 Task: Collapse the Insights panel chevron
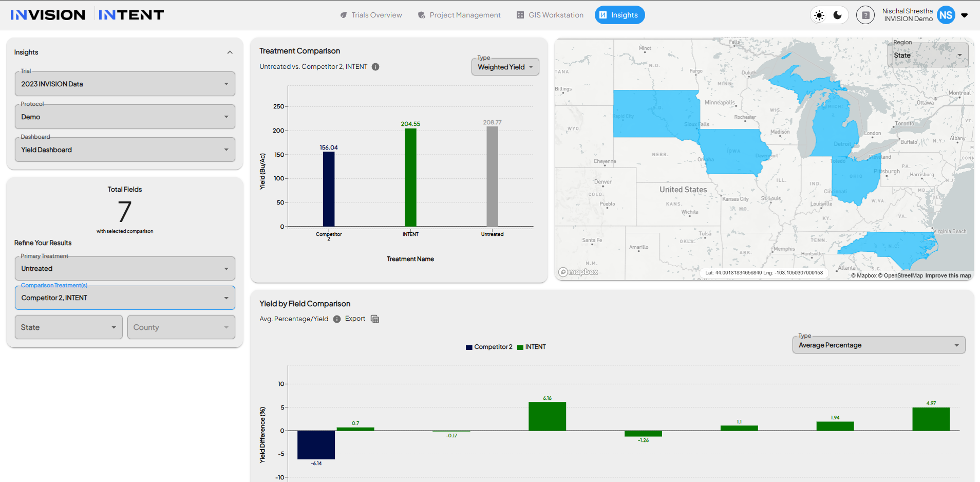(x=230, y=52)
